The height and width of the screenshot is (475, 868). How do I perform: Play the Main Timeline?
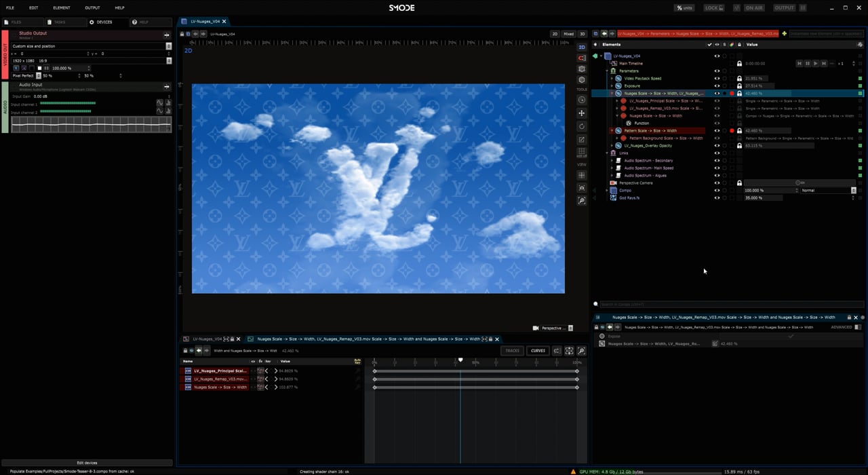pyautogui.click(x=816, y=63)
